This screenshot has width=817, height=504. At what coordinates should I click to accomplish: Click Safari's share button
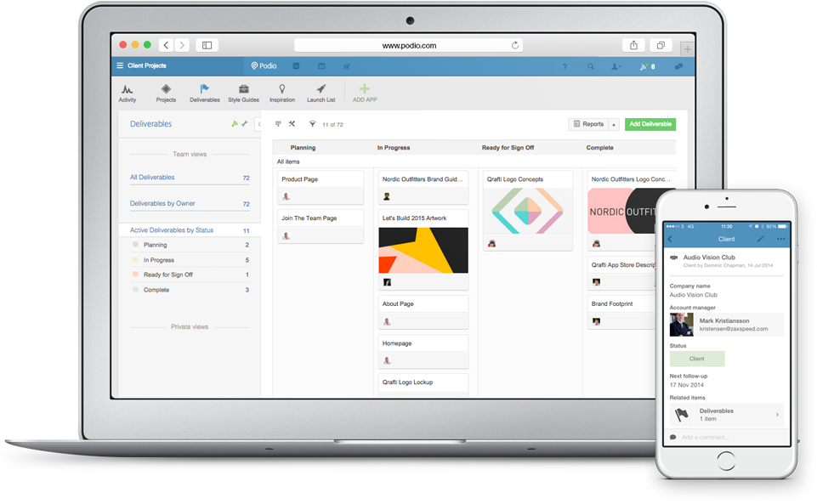pos(633,45)
